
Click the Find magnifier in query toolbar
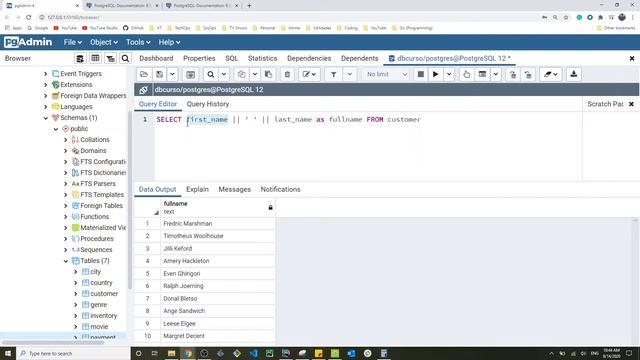[211, 74]
